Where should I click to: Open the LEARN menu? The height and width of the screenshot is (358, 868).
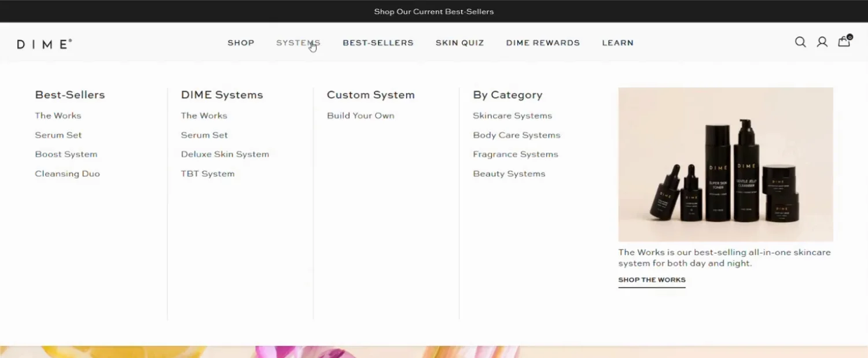618,43
